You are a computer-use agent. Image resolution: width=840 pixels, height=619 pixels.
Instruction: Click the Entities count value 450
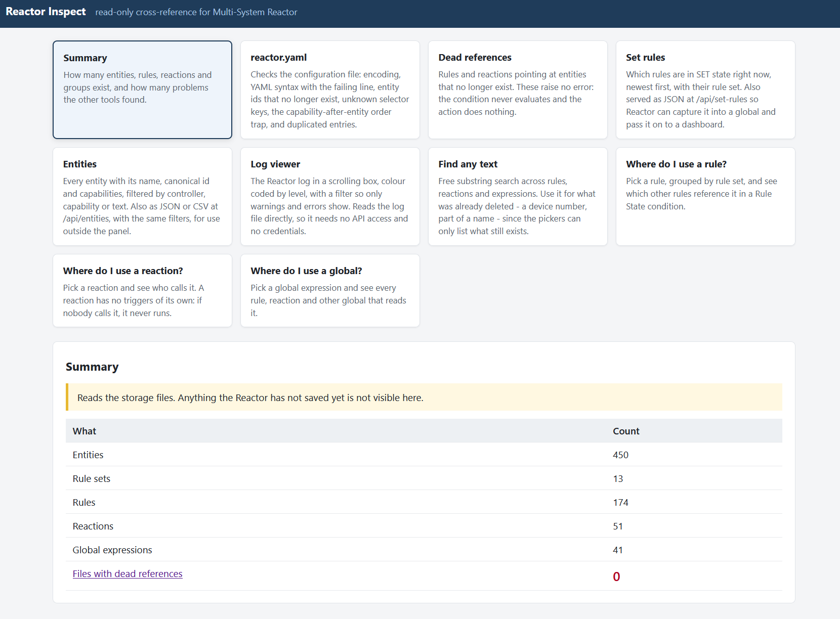[620, 455]
